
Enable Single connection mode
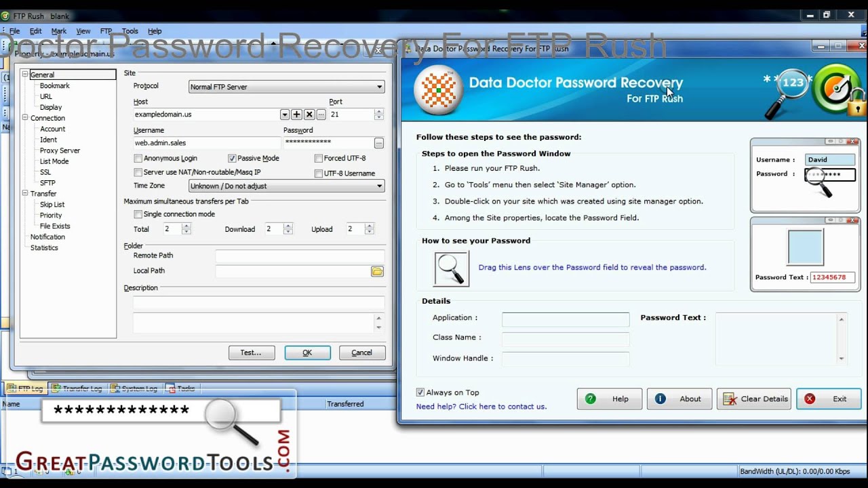(x=138, y=214)
